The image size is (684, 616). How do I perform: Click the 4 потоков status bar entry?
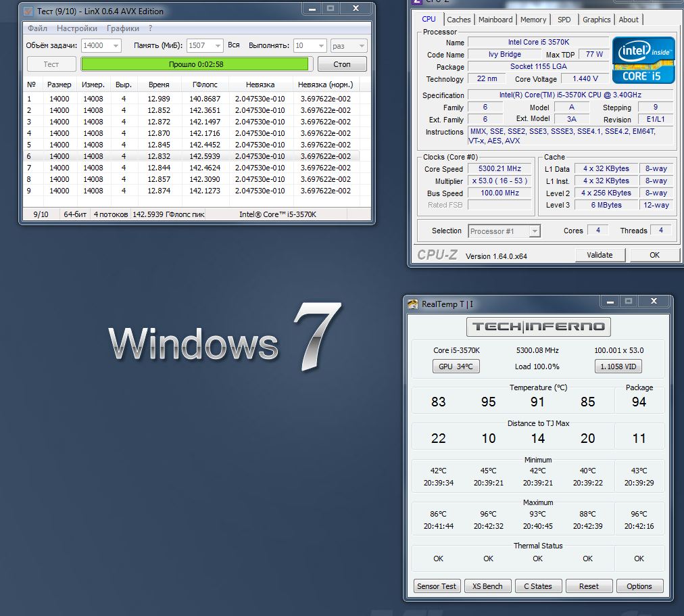point(111,214)
